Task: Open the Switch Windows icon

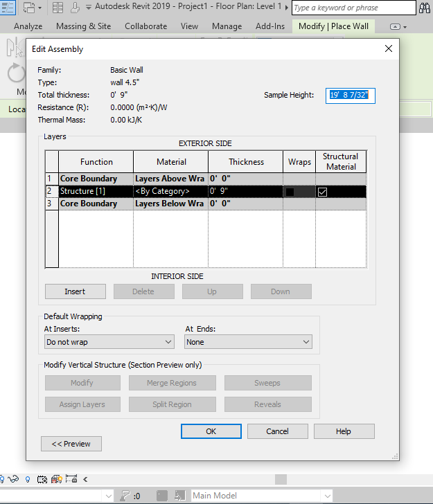Action: pos(29,8)
